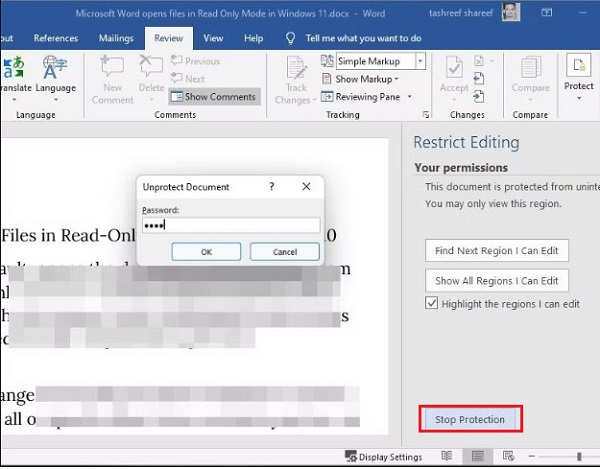Go to the Previous comment
600x469 pixels.
196,61
